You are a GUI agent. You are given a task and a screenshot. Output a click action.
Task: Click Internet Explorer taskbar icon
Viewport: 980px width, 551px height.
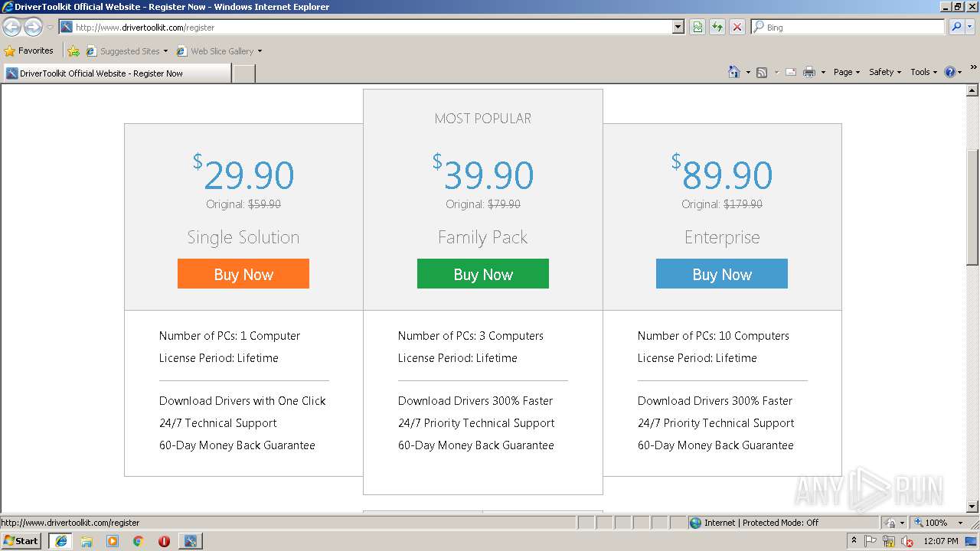click(x=60, y=541)
